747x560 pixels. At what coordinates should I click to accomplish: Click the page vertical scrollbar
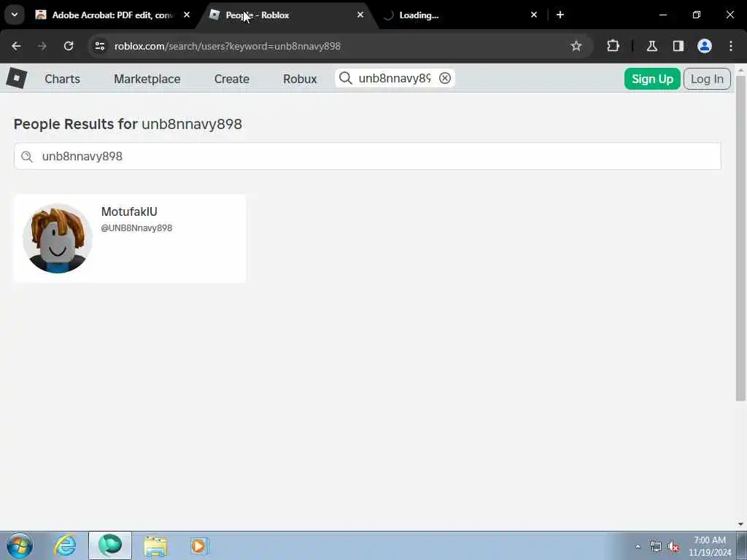coord(740,238)
